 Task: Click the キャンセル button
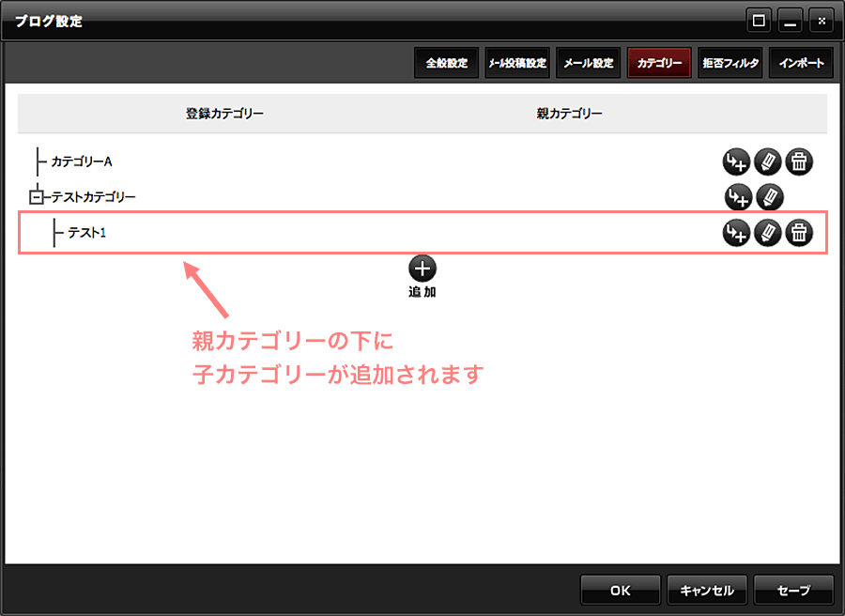pyautogui.click(x=707, y=590)
